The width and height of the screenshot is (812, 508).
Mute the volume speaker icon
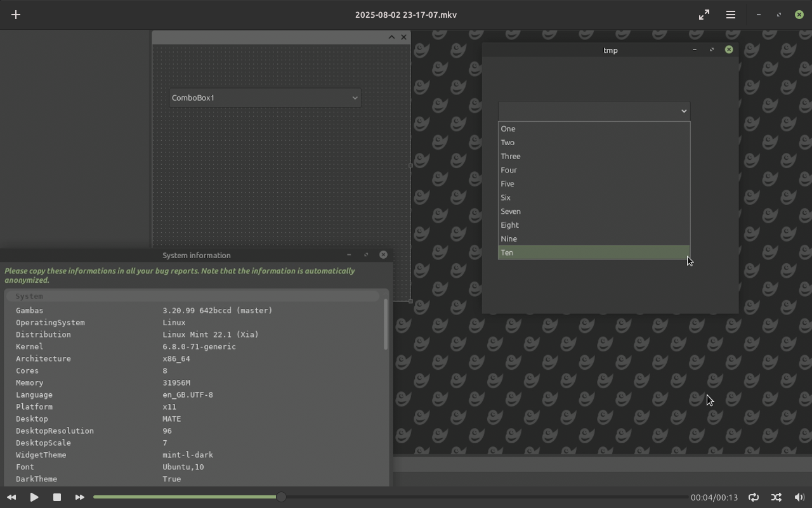pyautogui.click(x=799, y=497)
